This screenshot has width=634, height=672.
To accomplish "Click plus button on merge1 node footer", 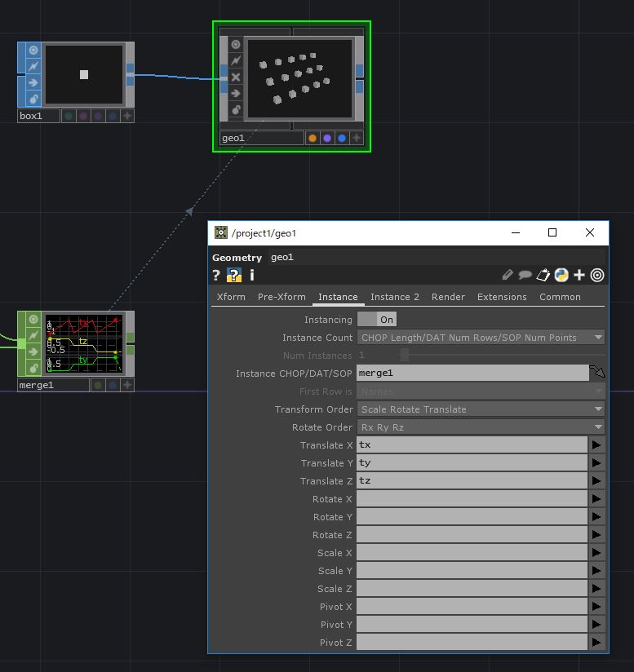I will 127,385.
